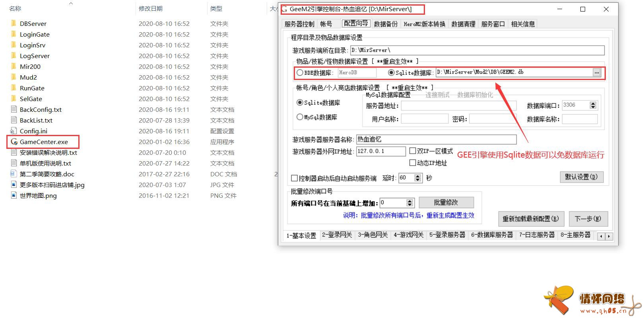Screen dimensions: 644x318
Task: Click the 单机版使用说明.txt file icon
Action: [14, 163]
